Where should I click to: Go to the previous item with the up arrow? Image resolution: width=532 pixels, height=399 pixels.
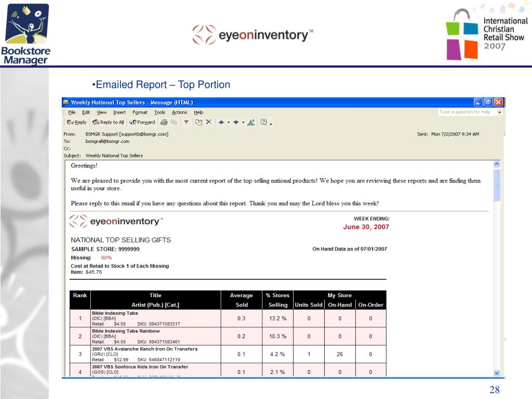[221, 122]
